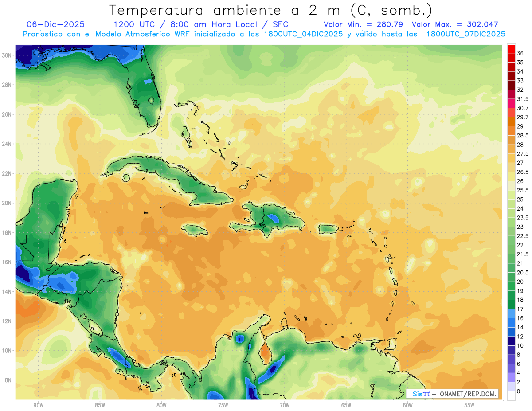Click the latitude label '10N'
Viewport: 532px width, 411px height.
pos(7,351)
